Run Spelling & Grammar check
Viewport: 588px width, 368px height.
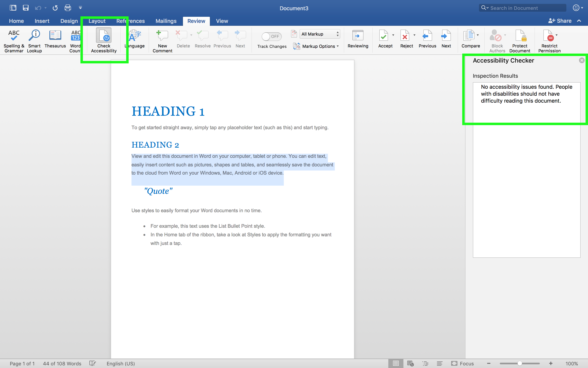pyautogui.click(x=14, y=41)
